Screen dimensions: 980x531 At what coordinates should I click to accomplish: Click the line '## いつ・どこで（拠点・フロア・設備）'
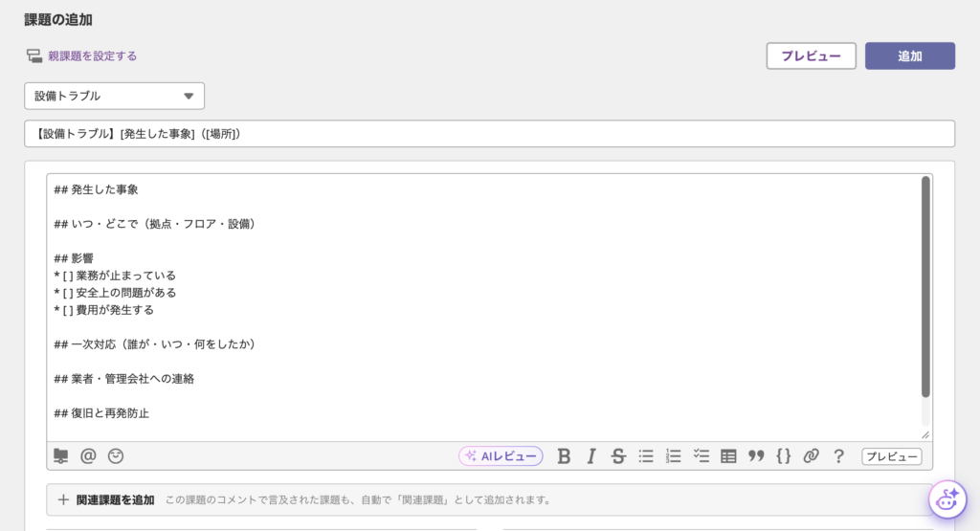[155, 224]
